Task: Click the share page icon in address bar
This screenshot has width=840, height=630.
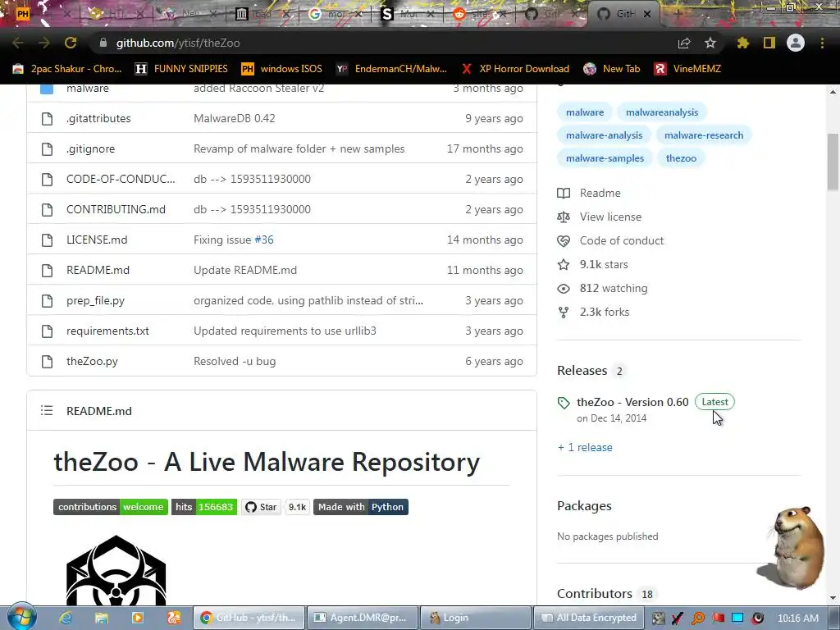Action: point(684,43)
